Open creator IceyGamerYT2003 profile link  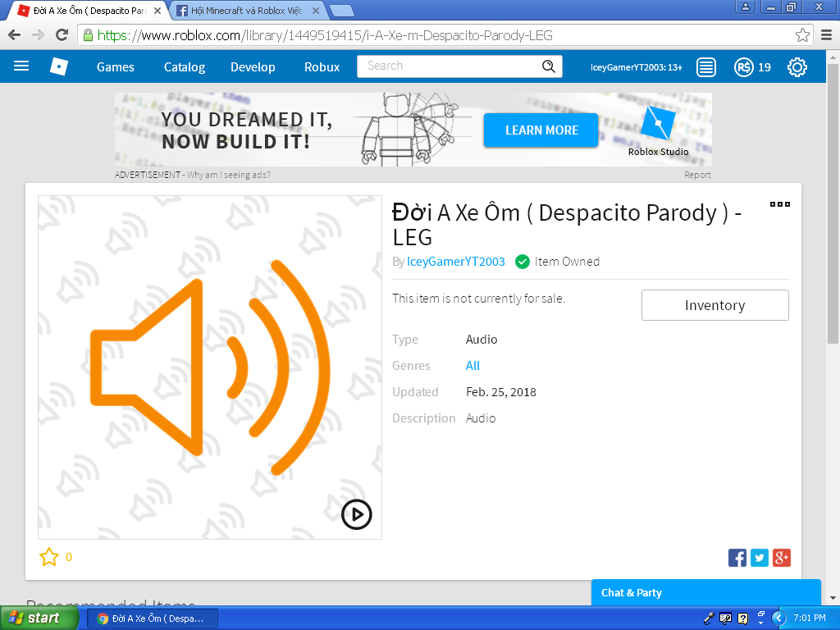tap(456, 262)
